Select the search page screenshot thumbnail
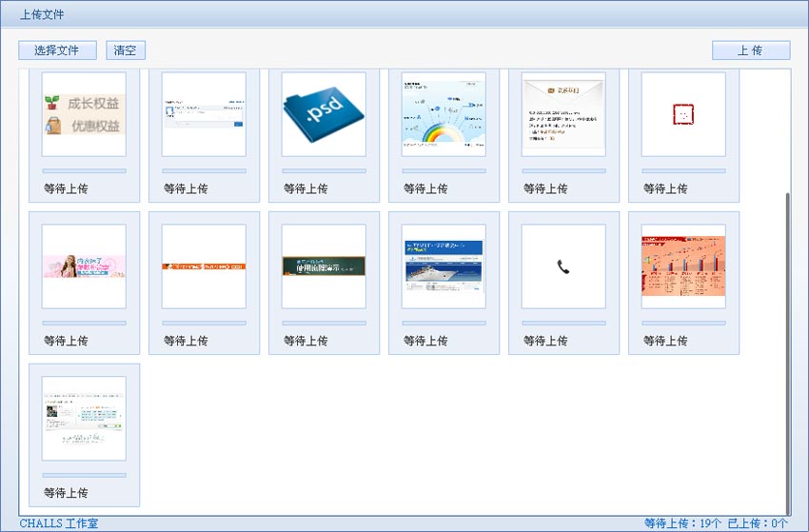This screenshot has height=532, width=809. pos(204,114)
